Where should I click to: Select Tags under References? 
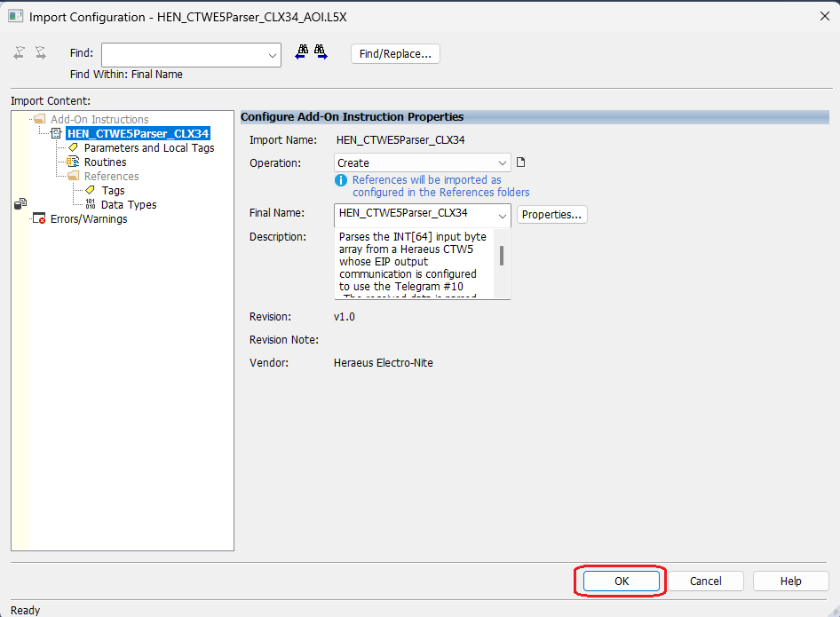(113, 191)
